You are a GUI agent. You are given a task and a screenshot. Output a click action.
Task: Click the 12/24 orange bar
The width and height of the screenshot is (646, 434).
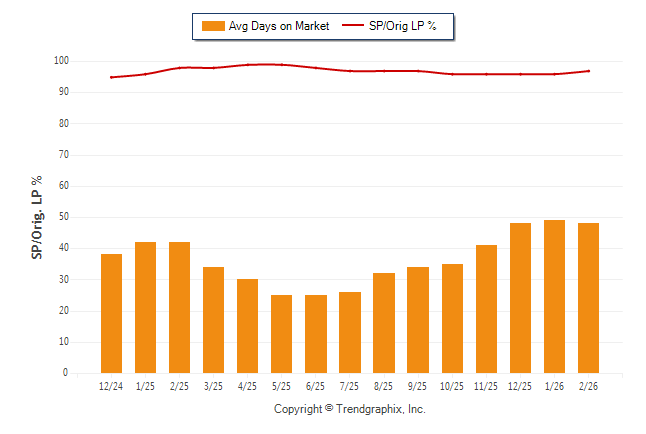click(111, 313)
